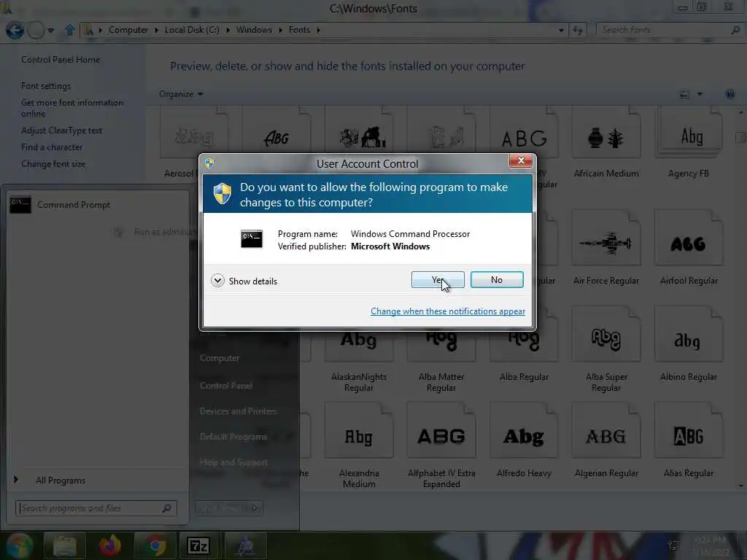Click Windows in the address breadcrumb
Viewport: 747px width, 560px height.
pos(254,30)
